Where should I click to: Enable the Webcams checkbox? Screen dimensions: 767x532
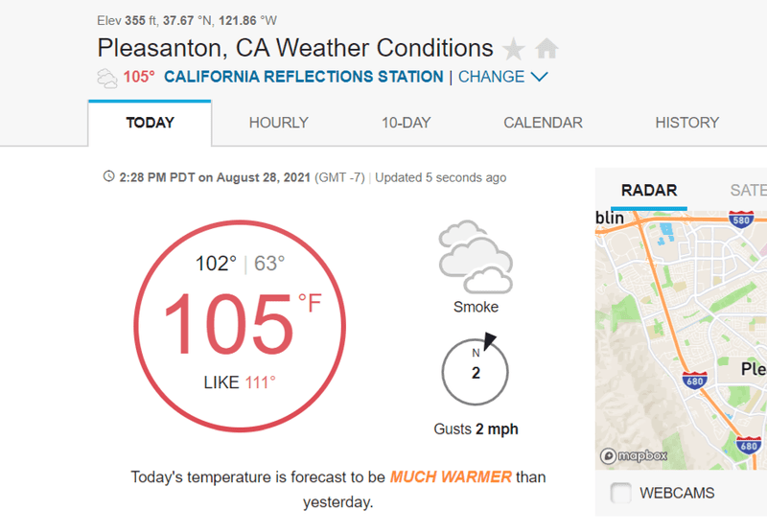(x=621, y=494)
